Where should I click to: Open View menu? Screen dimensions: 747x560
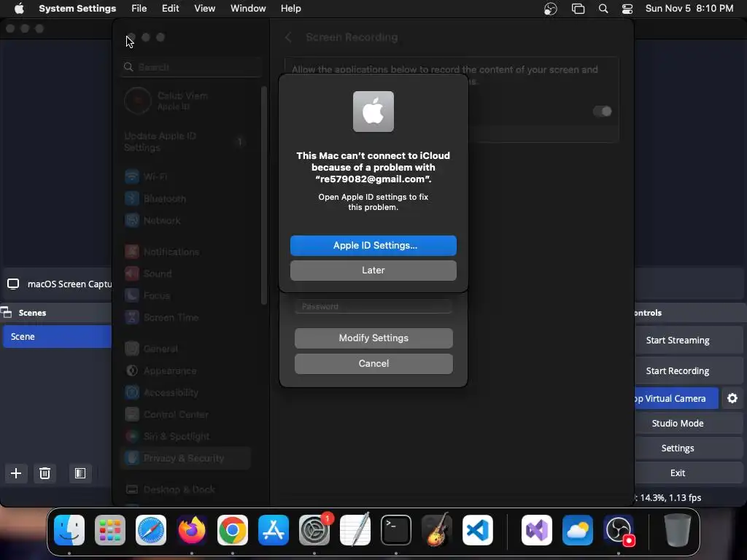pyautogui.click(x=204, y=8)
